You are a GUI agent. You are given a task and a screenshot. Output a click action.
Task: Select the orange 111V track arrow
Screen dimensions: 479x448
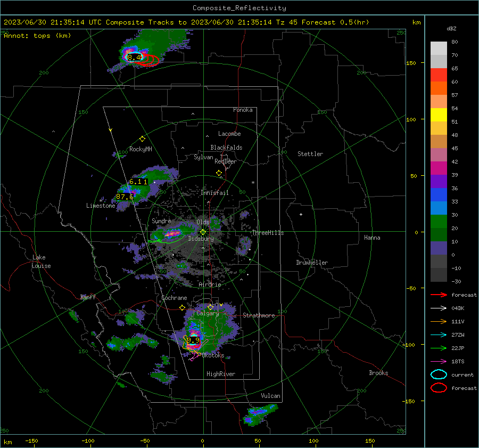[439, 321]
